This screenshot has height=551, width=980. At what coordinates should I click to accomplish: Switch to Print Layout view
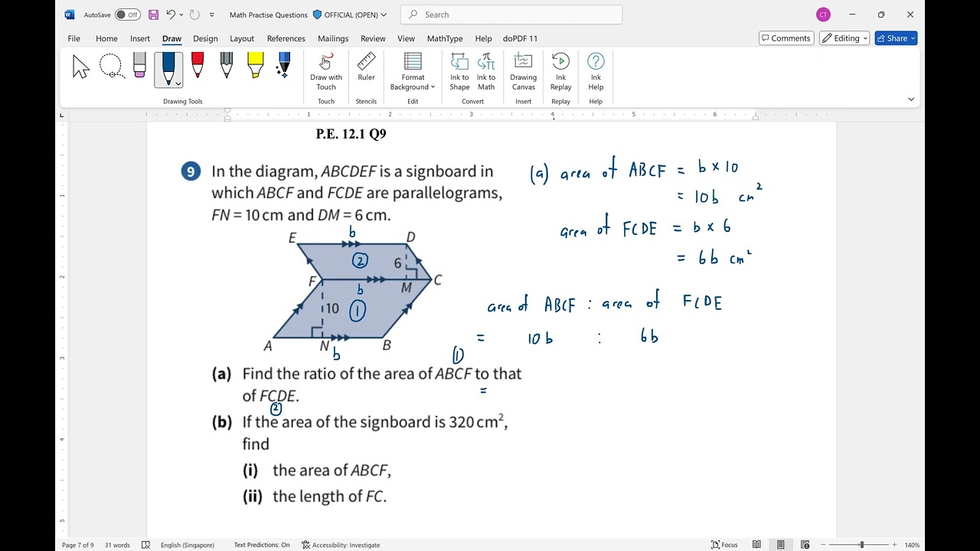(781, 545)
